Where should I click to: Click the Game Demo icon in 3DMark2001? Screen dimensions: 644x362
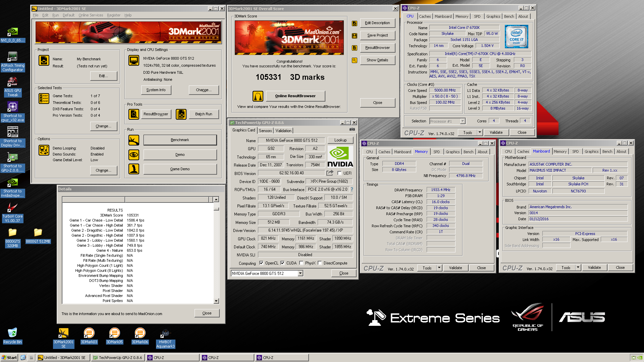tap(134, 169)
